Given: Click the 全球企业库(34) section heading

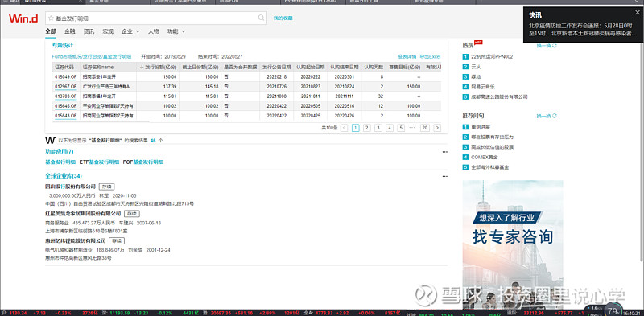Looking at the screenshot, I should coord(64,176).
